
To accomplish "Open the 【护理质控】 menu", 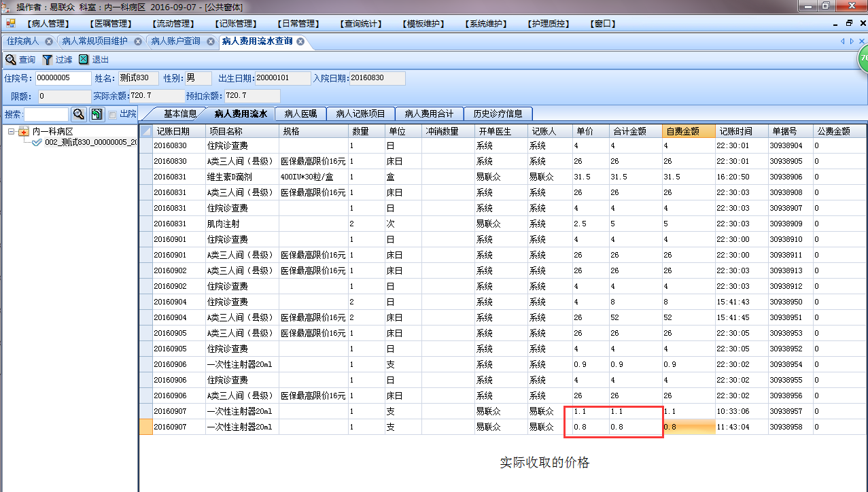I will pyautogui.click(x=549, y=24).
